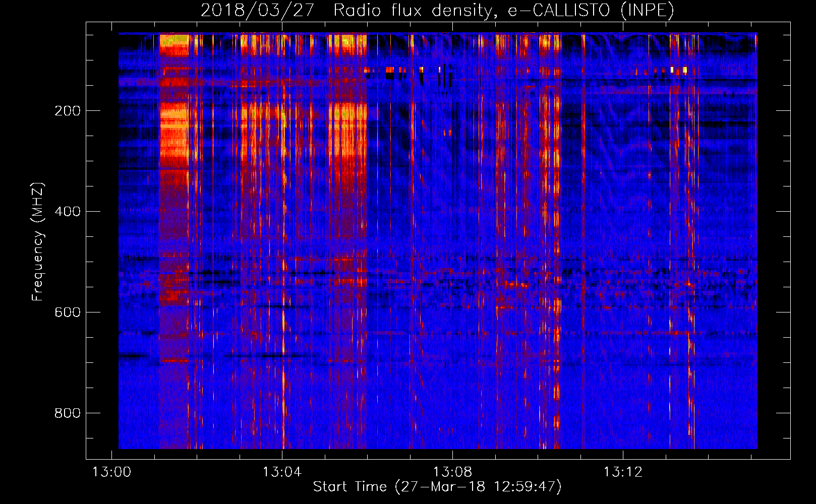Click the 13:04 time tick label
Screen dimensions: 816x504
click(x=282, y=472)
